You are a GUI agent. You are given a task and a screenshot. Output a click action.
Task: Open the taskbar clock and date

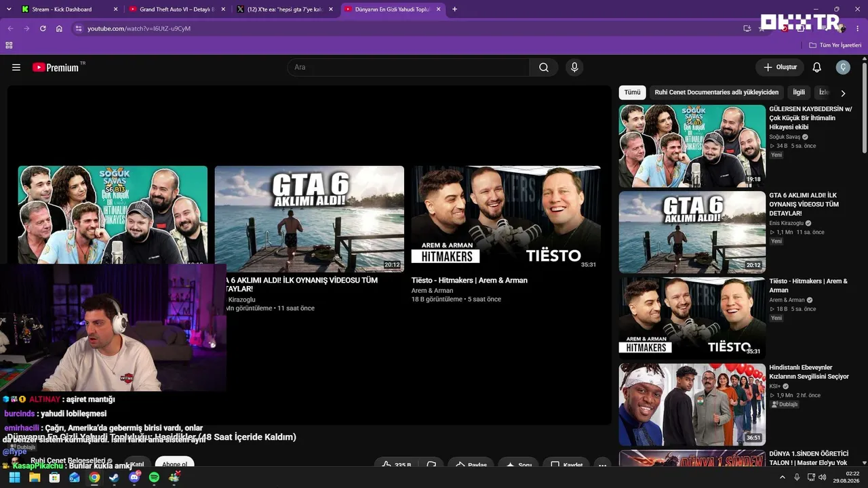[x=846, y=477]
